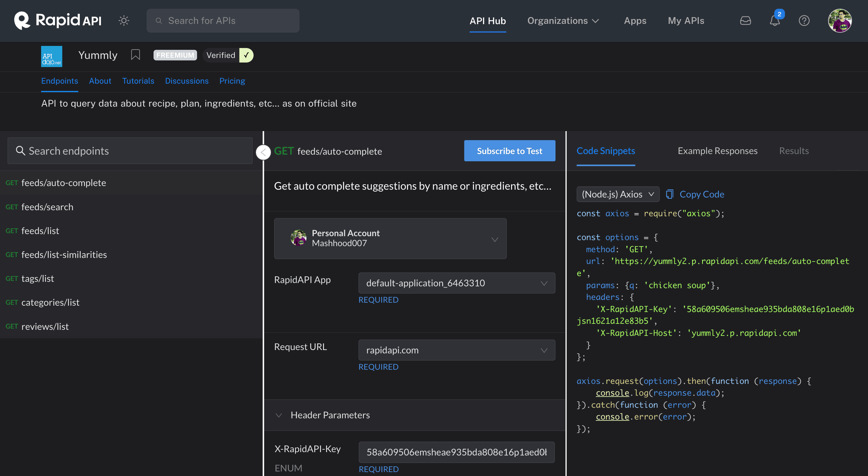Select the tags/list endpoint
This screenshot has height=476, width=868.
click(131, 278)
